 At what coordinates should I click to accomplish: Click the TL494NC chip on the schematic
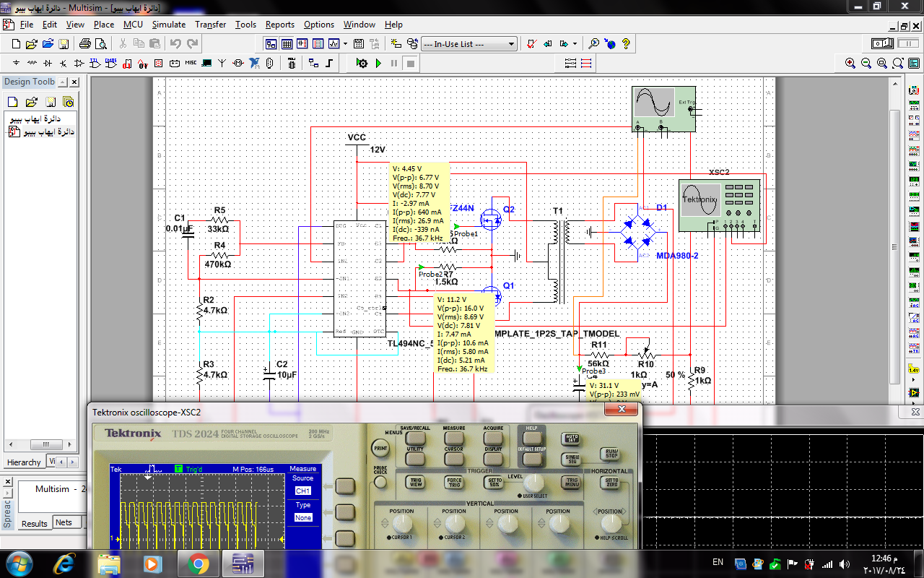359,278
